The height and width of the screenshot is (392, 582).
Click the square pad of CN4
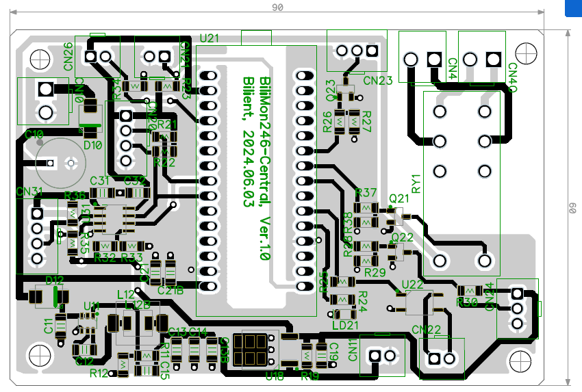434,60
